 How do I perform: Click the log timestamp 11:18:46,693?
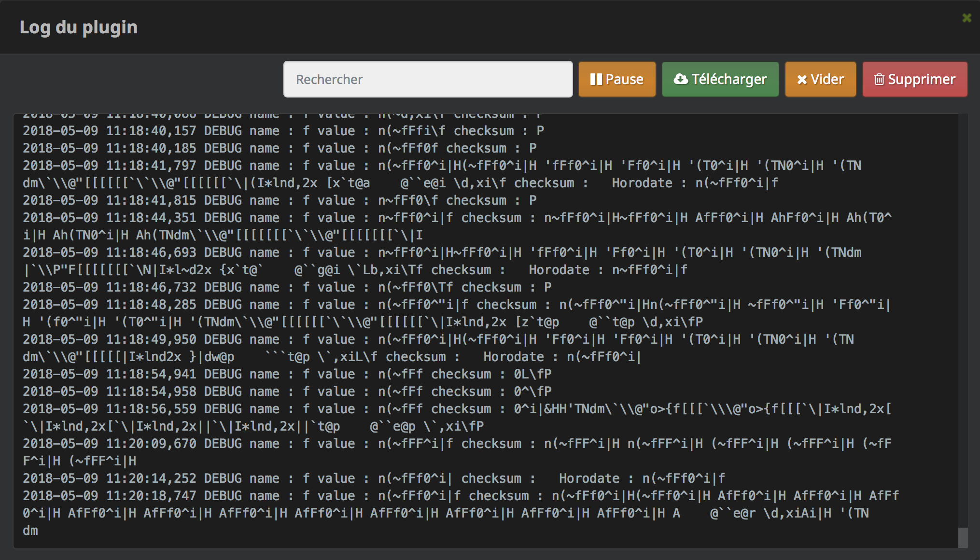(151, 252)
